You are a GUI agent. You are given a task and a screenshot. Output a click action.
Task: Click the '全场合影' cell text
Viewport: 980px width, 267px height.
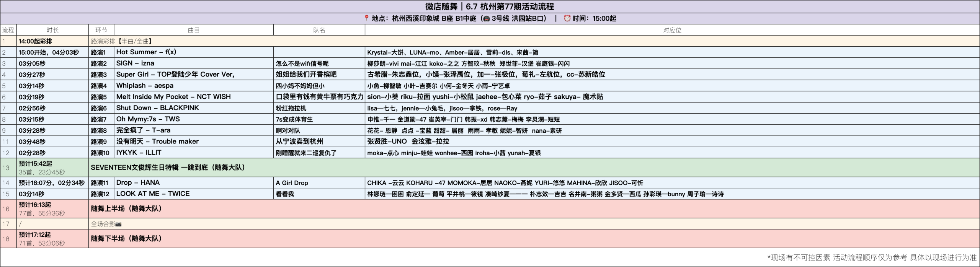click(x=103, y=224)
